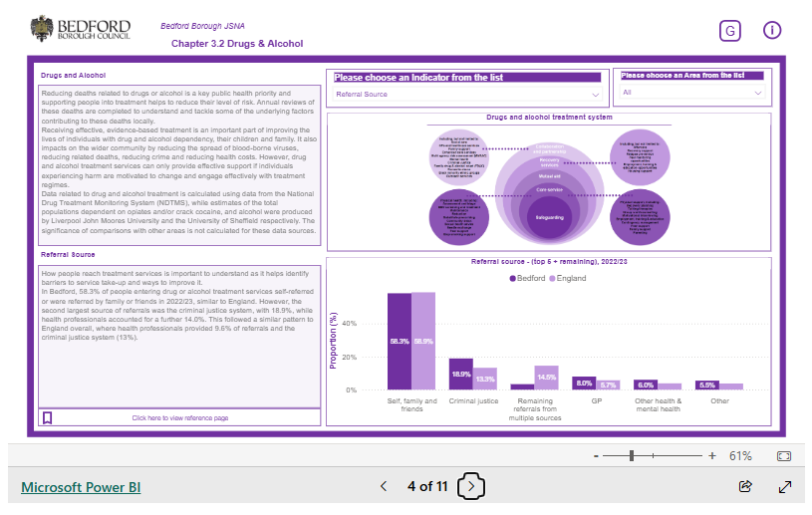The width and height of the screenshot is (812, 515).
Task: Click the Safeguarding center circle in diagram
Action: click(549, 217)
